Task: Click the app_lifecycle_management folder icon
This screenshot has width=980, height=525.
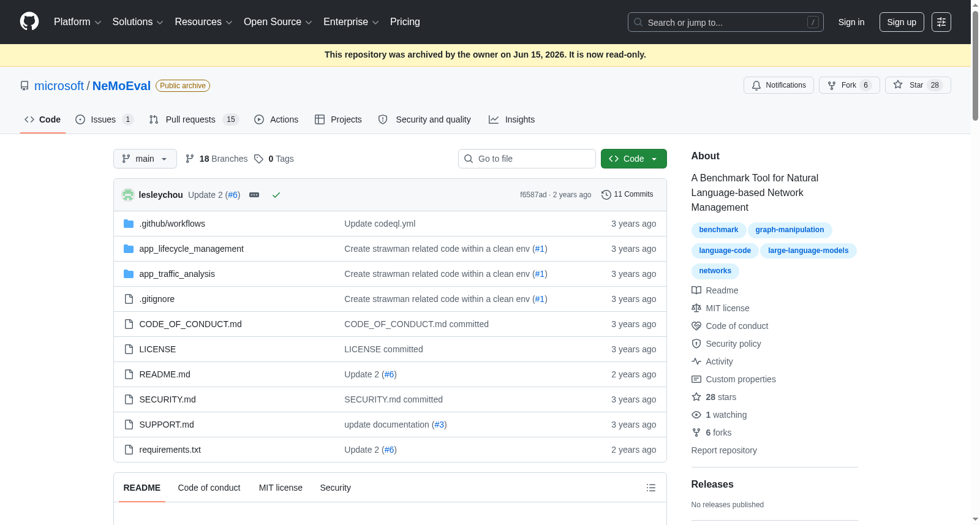Action: (129, 249)
